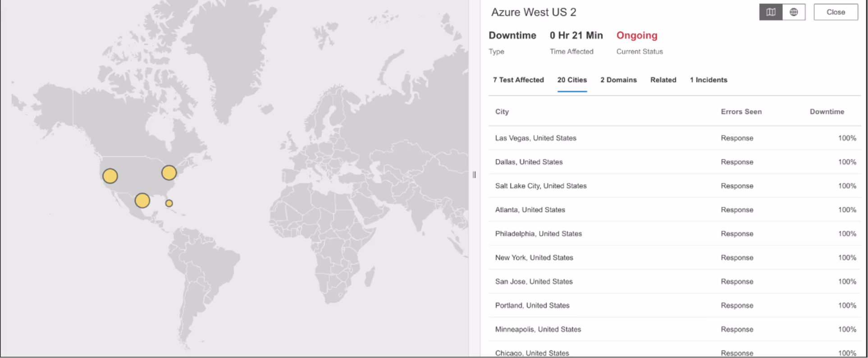Close the Azure West US 2 panel
The image size is (868, 358).
pyautogui.click(x=836, y=12)
